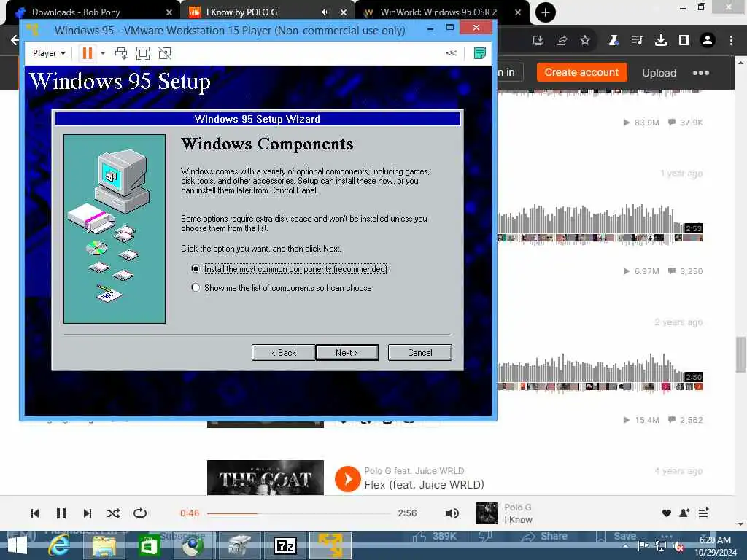This screenshot has width=747, height=560.
Task: Open the next-up queue icon
Action: (x=703, y=513)
